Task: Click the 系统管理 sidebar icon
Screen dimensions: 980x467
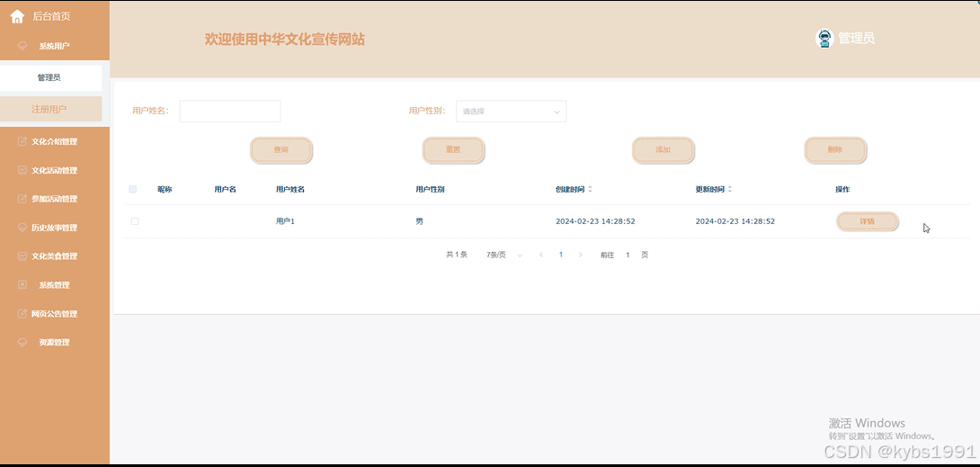Action: pos(22,284)
